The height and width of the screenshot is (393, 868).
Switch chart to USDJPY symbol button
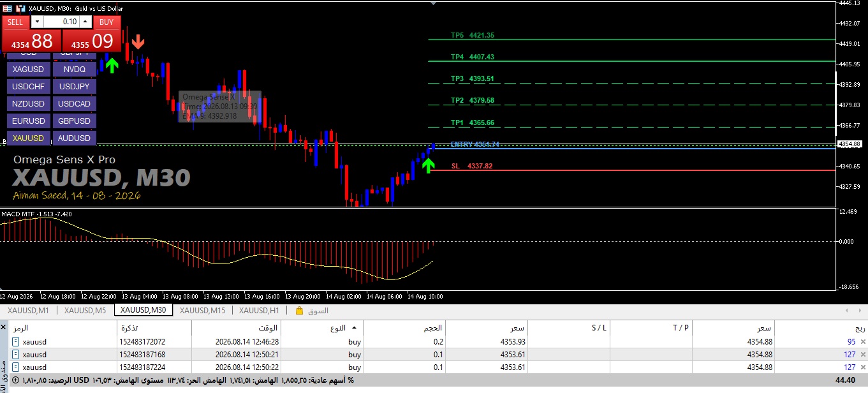click(75, 87)
